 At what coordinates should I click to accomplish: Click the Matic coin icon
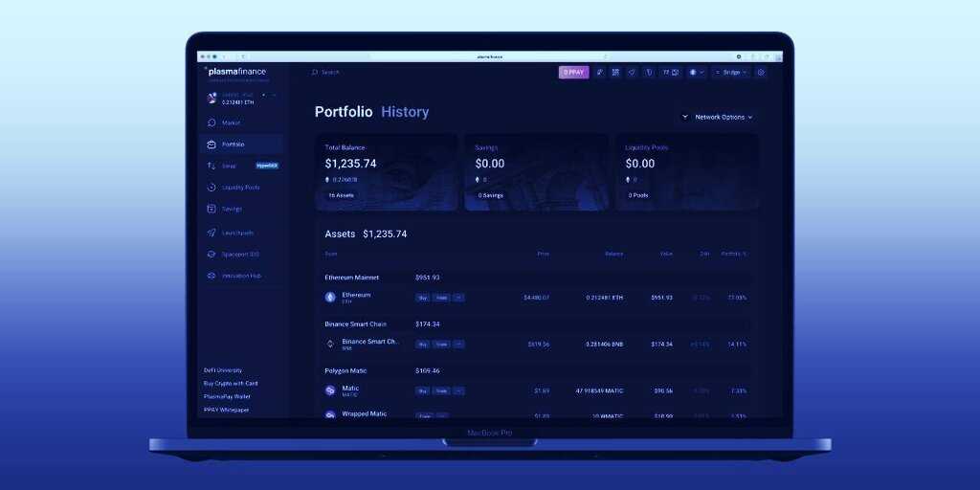point(330,390)
